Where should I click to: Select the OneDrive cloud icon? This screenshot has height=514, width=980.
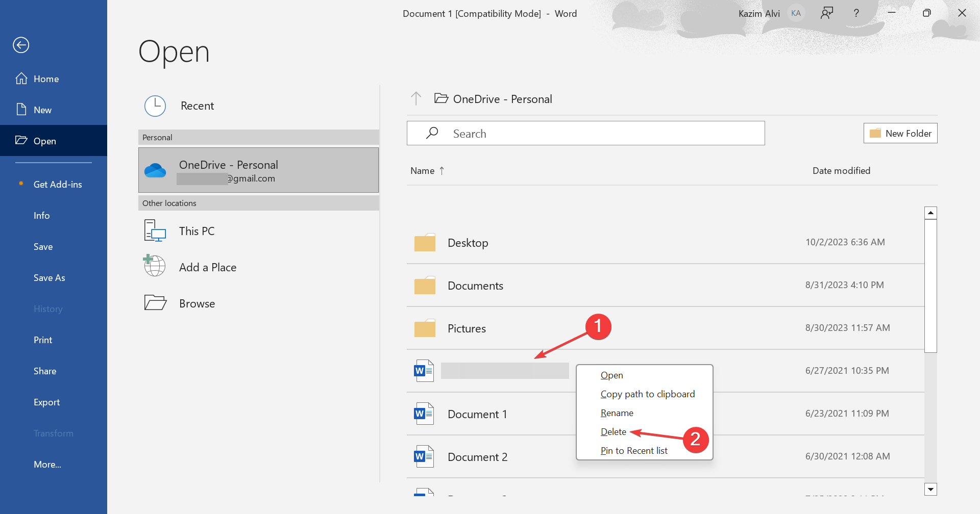coord(155,170)
